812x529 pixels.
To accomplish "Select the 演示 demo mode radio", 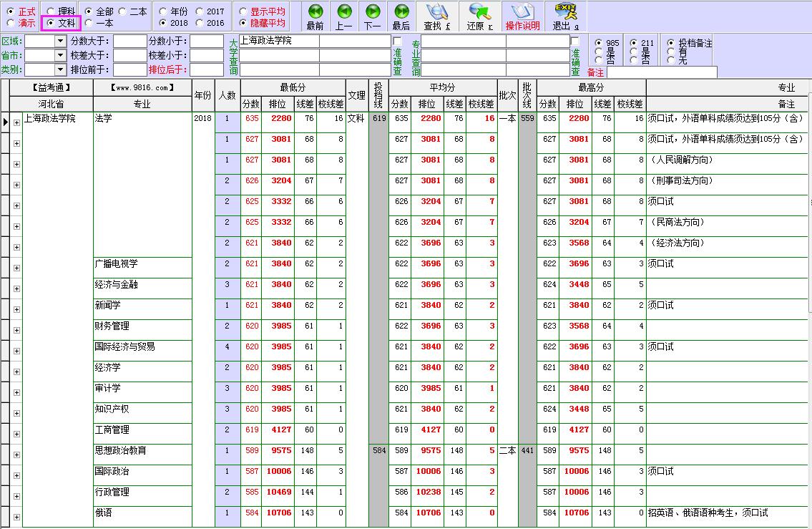I will (10, 23).
